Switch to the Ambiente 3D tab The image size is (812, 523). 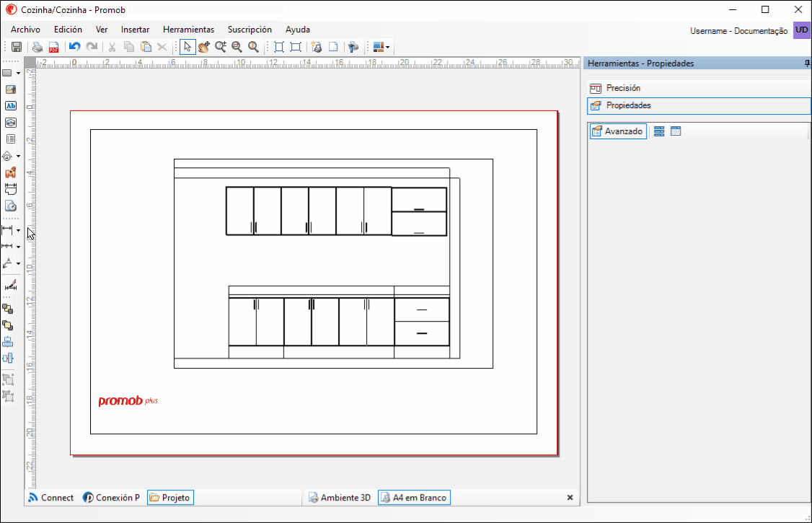(340, 498)
